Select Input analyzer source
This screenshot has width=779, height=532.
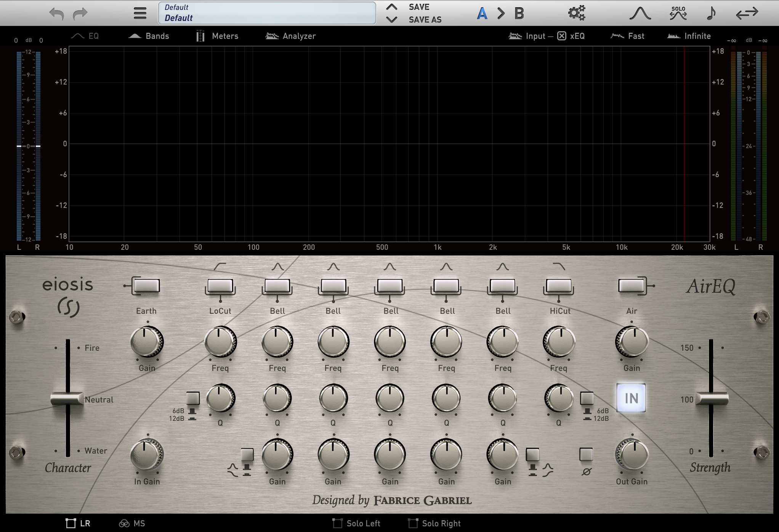527,36
